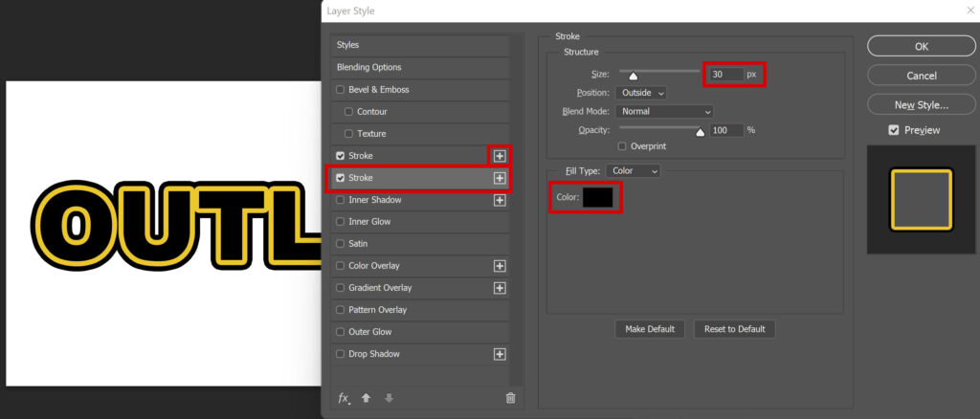Add another Inner Shadow with plus icon

point(500,200)
